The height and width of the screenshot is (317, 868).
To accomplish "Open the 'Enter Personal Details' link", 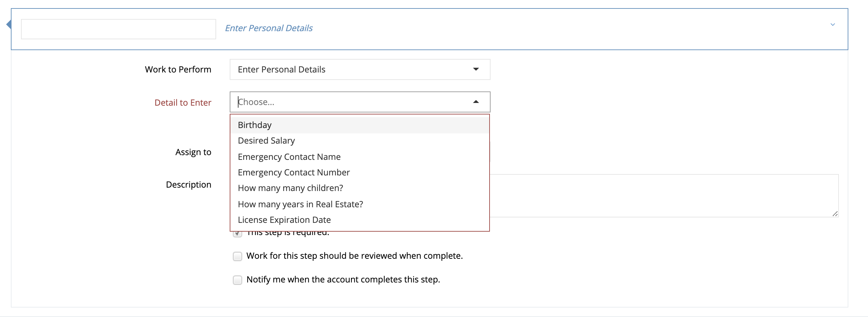I will pos(269,28).
